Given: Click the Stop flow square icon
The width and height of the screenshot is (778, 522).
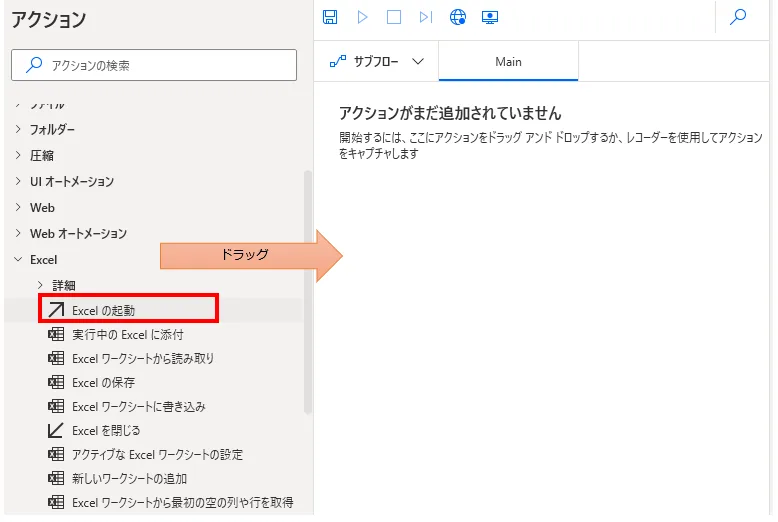Looking at the screenshot, I should (x=394, y=17).
